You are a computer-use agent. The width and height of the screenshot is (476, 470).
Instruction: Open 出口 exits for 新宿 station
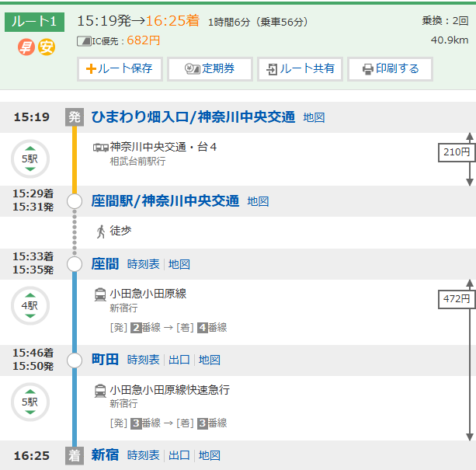(x=179, y=455)
